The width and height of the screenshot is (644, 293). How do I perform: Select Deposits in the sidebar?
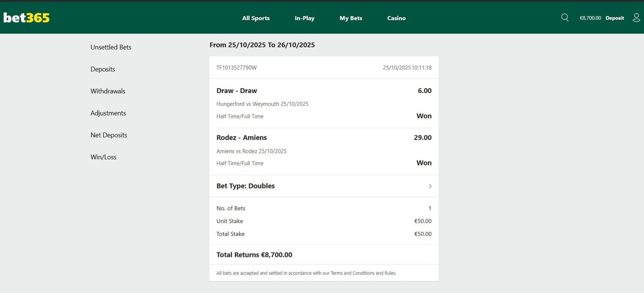pyautogui.click(x=103, y=69)
